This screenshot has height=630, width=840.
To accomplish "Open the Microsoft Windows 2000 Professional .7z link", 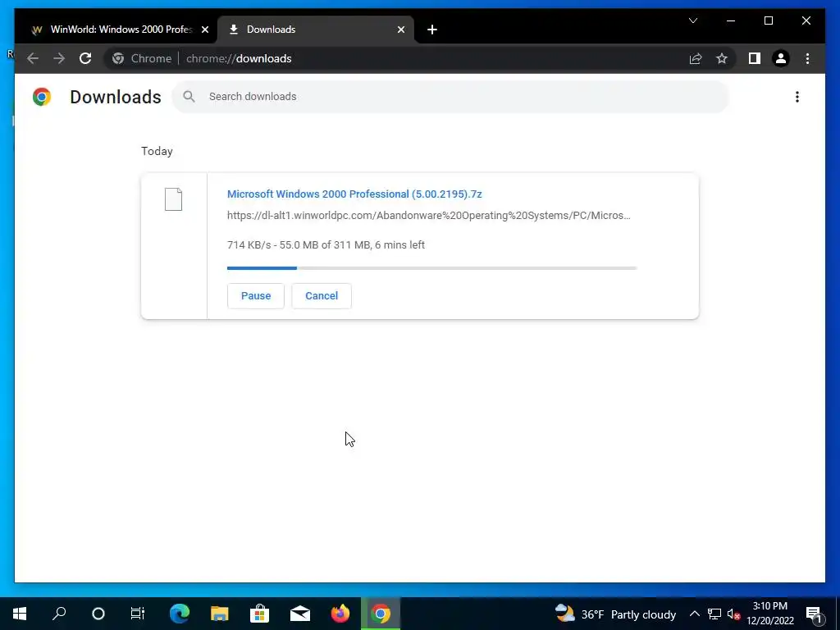I will pyautogui.click(x=354, y=194).
